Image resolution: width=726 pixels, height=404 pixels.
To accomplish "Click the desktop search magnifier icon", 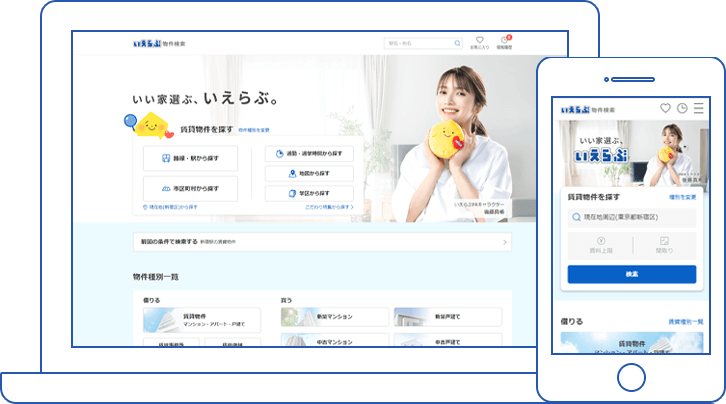I will click(x=458, y=43).
